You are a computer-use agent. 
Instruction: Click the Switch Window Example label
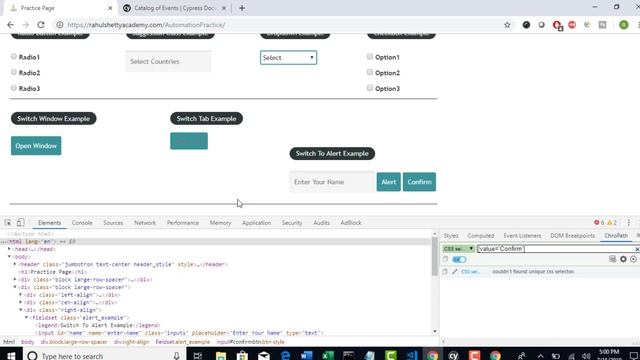coord(53,118)
